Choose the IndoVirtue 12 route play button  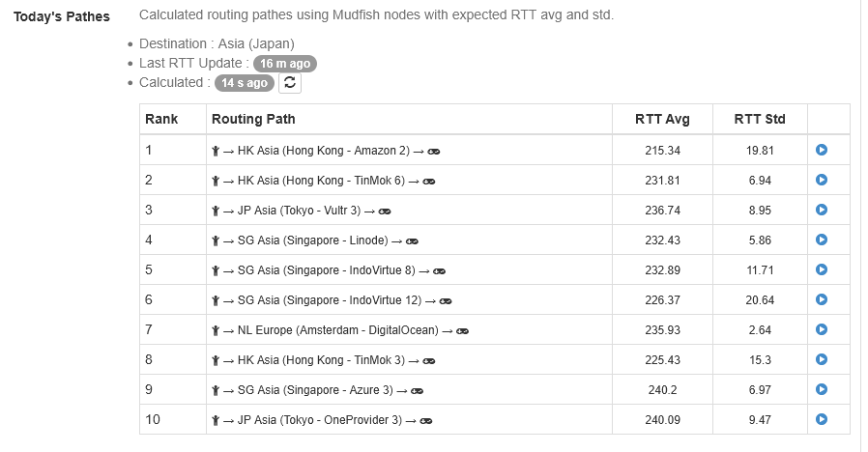pyautogui.click(x=822, y=299)
